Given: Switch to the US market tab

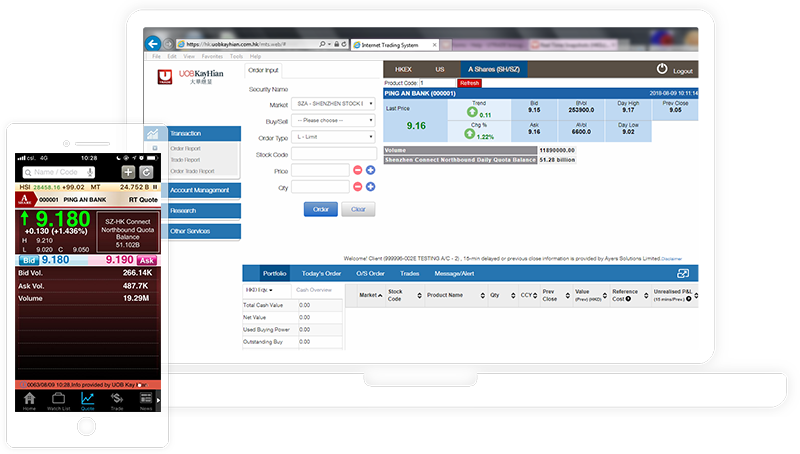Looking at the screenshot, I should [x=440, y=69].
